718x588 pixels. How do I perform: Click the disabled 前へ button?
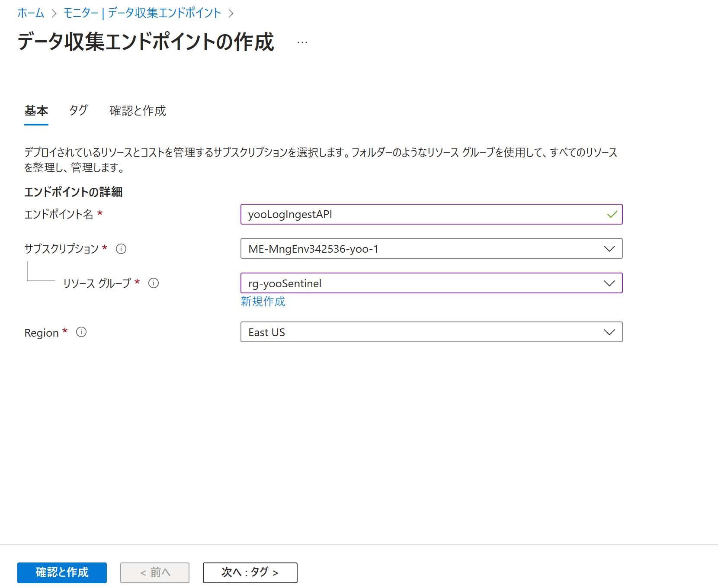coord(155,572)
